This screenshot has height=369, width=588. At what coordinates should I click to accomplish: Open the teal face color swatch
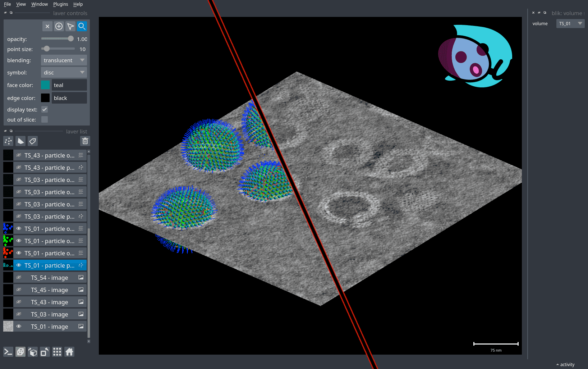[45, 85]
